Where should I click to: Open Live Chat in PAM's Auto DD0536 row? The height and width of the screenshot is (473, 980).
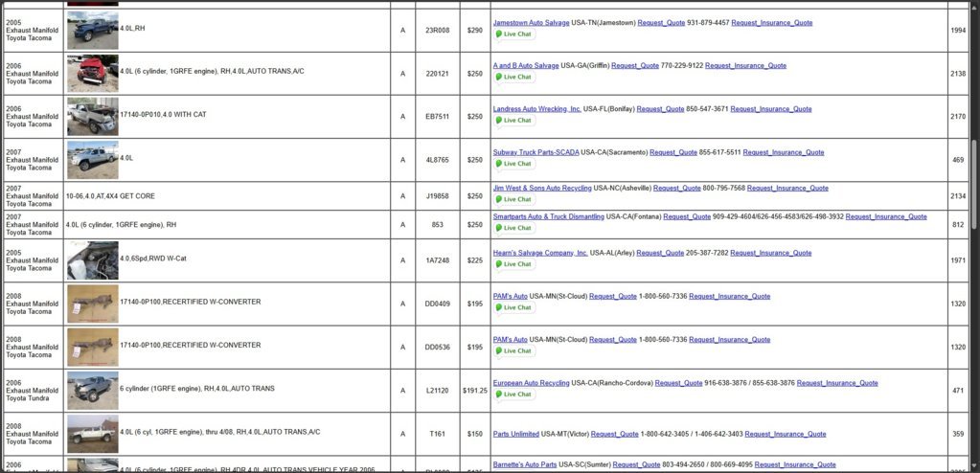point(513,351)
